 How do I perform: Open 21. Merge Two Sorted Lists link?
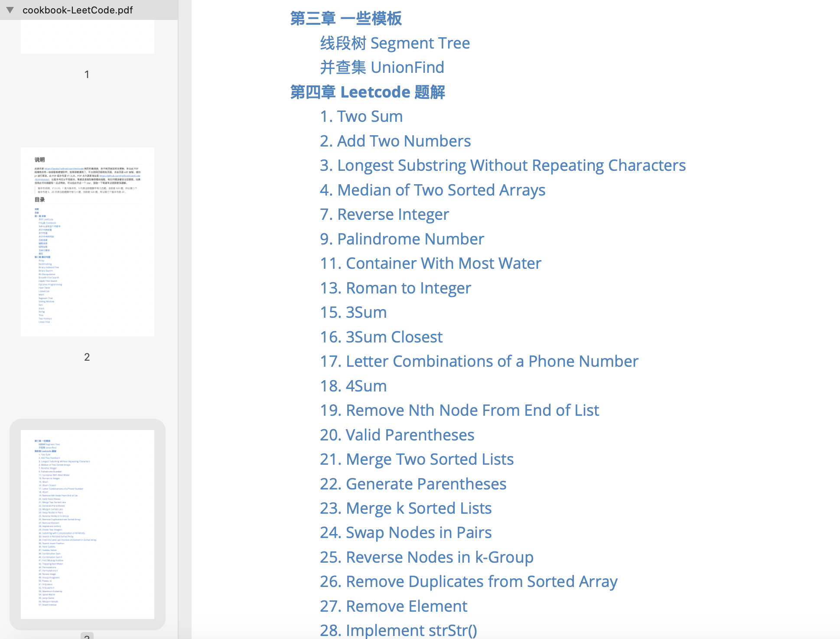tap(417, 460)
